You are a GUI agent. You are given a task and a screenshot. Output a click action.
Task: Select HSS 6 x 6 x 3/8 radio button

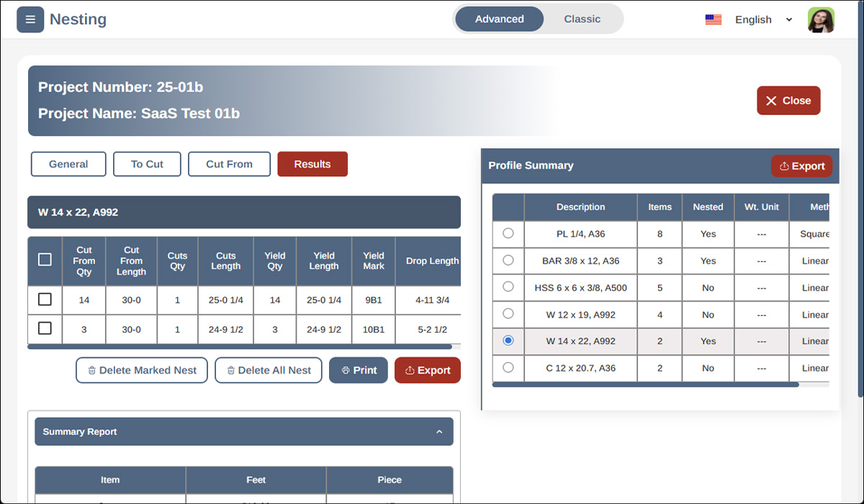coord(508,287)
